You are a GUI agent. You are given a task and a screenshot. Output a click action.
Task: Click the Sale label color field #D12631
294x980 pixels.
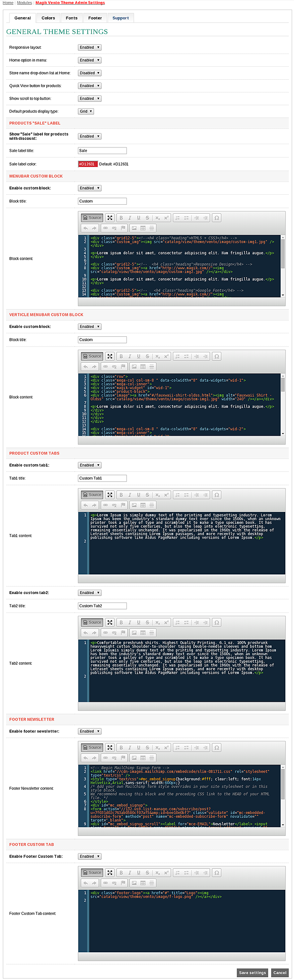click(88, 164)
